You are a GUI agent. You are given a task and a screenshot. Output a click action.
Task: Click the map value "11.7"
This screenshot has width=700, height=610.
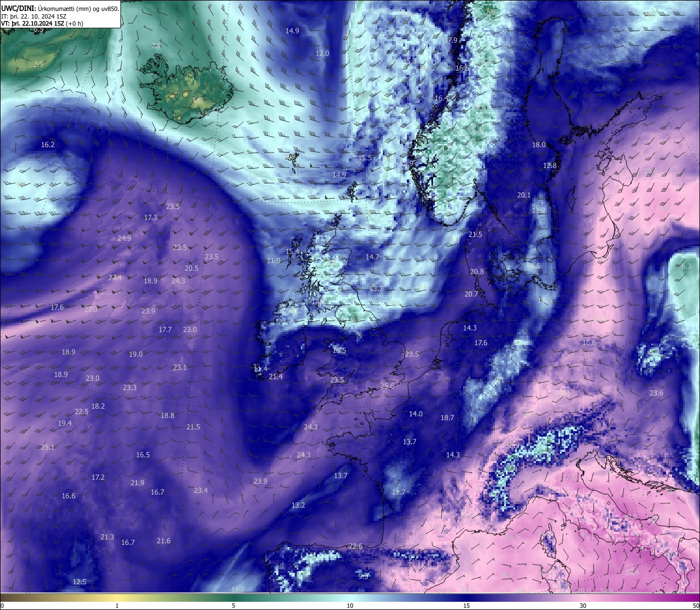[x=399, y=492]
